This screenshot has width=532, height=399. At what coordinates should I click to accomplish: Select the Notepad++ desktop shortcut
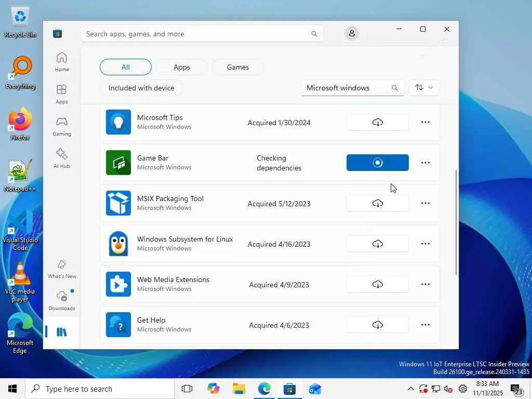tap(20, 176)
